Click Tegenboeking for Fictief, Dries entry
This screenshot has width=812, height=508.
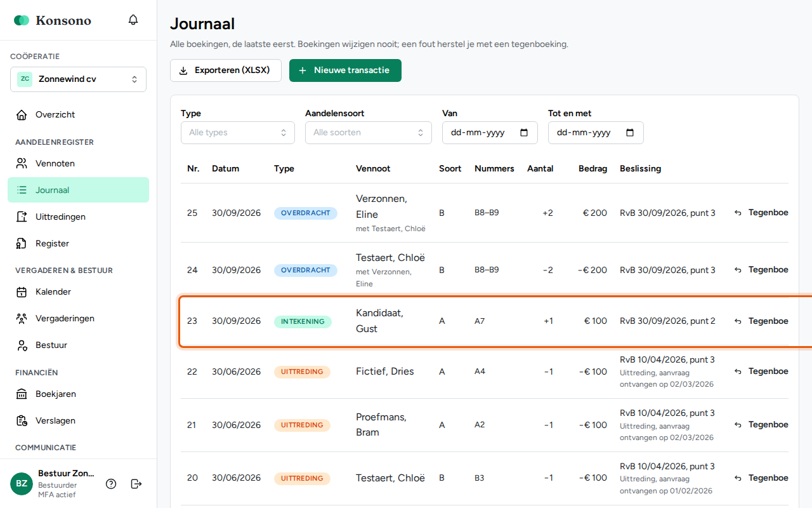[761, 371]
